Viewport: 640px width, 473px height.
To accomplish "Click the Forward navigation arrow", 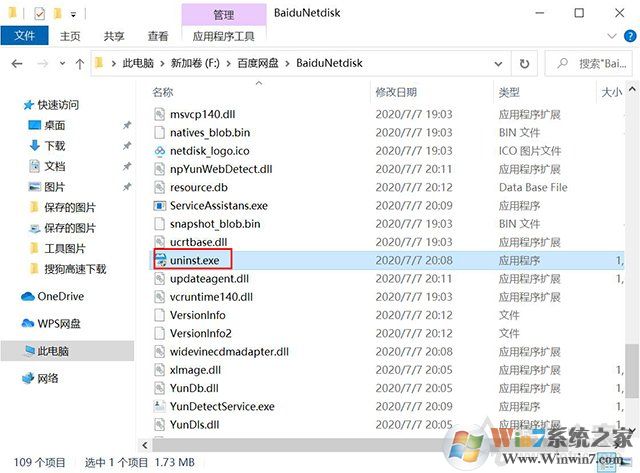I will tap(42, 64).
